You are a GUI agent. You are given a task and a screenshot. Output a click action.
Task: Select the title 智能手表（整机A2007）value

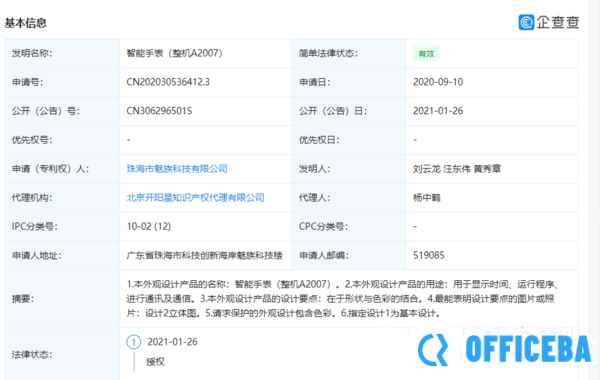[175, 53]
